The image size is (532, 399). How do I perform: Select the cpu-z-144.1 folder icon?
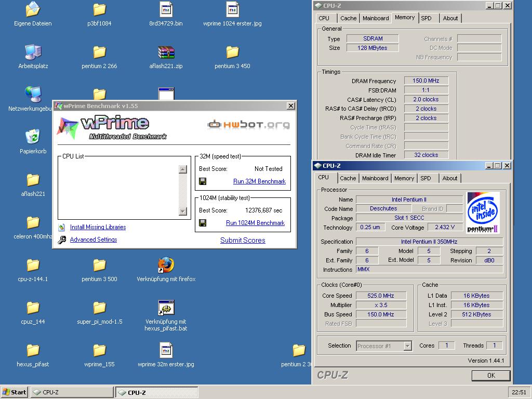pyautogui.click(x=33, y=265)
